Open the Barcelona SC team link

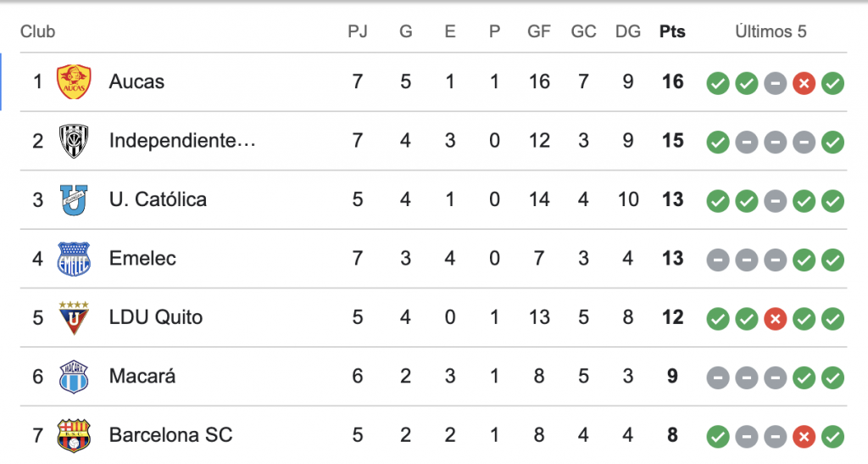[170, 435]
